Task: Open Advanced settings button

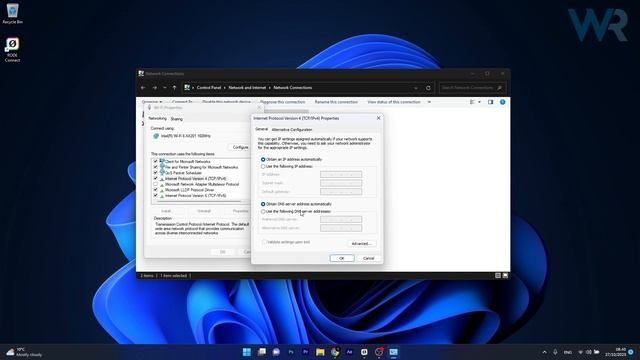Action: pos(362,244)
